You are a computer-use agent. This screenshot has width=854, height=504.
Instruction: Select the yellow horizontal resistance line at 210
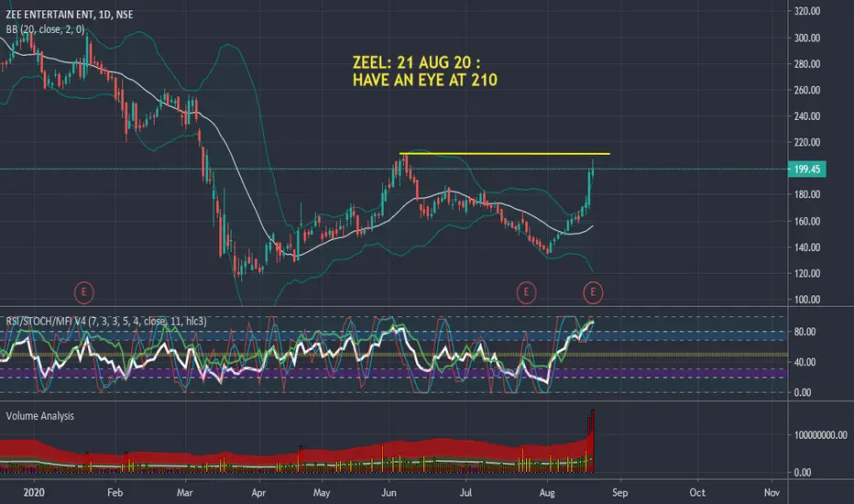(504, 154)
